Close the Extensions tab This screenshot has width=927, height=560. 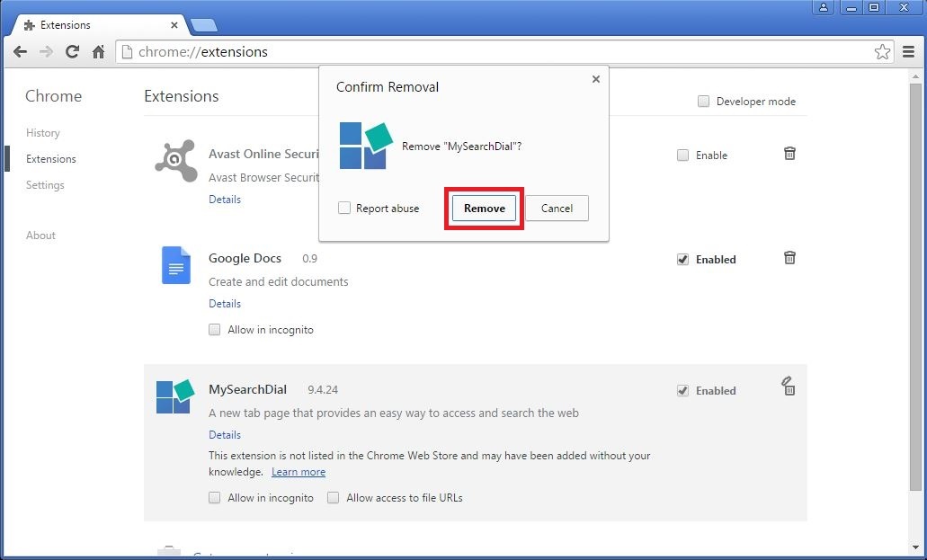pos(174,25)
